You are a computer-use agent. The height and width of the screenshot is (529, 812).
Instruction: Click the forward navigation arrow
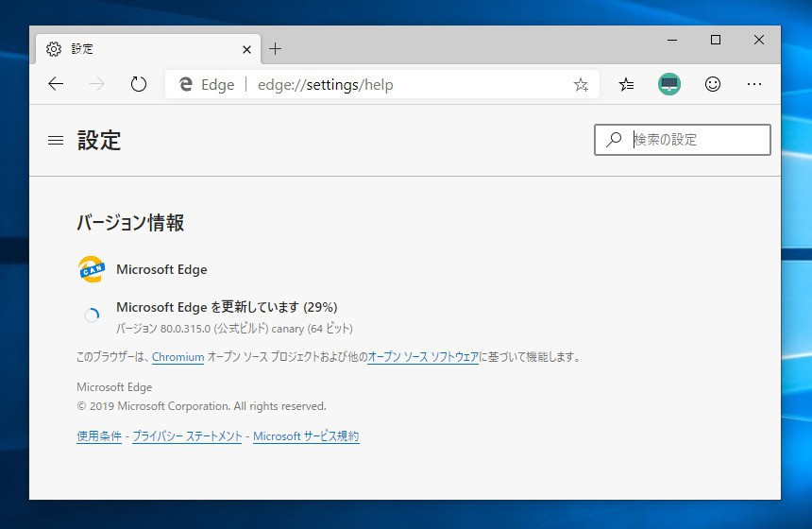97,84
